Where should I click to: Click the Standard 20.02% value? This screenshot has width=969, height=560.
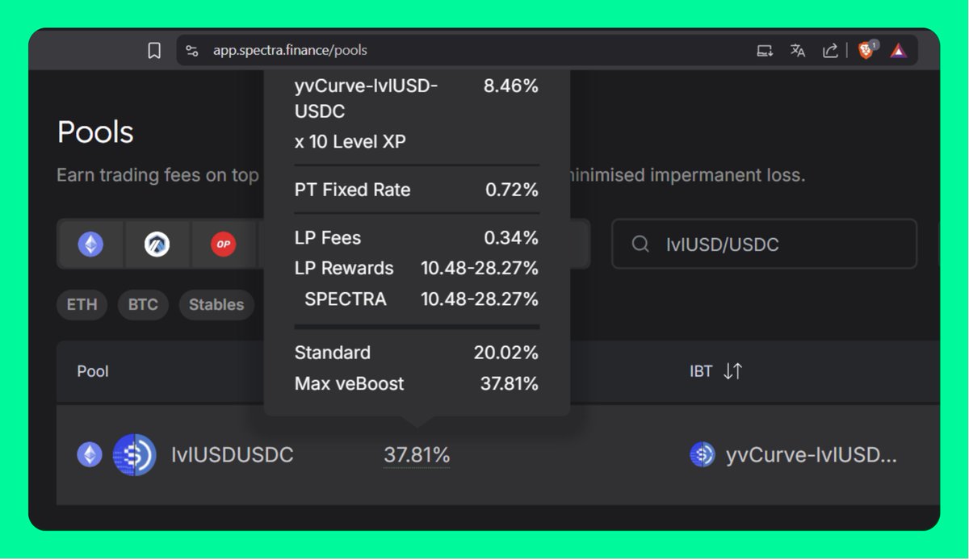(x=505, y=353)
